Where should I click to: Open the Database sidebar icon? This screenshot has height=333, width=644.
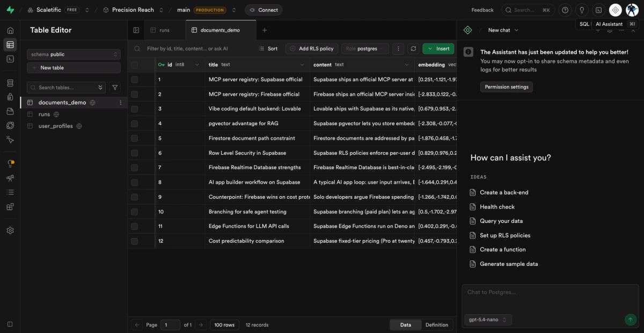[10, 83]
